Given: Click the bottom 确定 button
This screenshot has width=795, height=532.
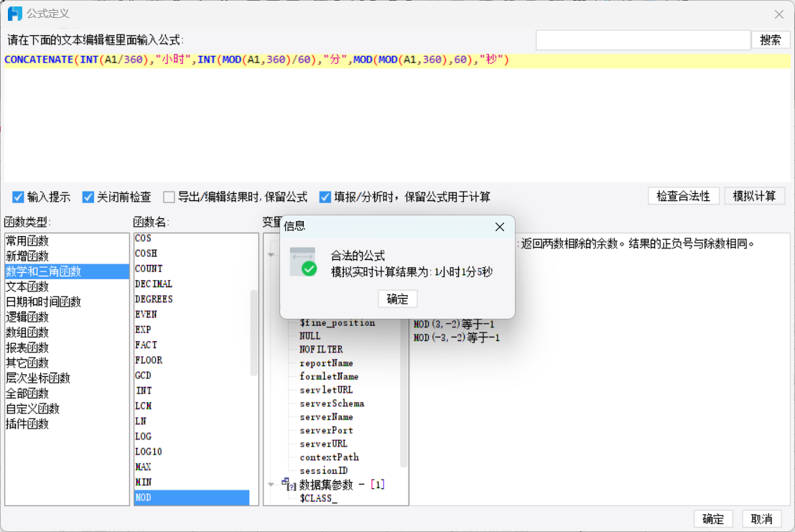Looking at the screenshot, I should coord(713,519).
